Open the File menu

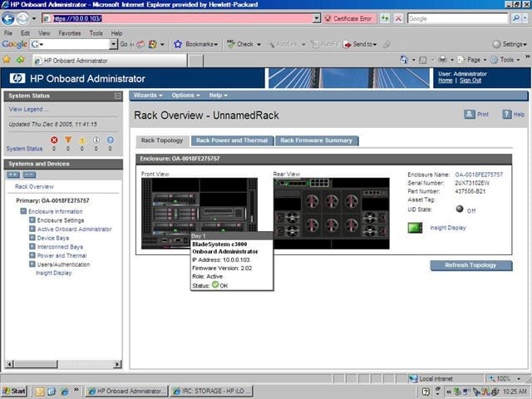(x=8, y=33)
